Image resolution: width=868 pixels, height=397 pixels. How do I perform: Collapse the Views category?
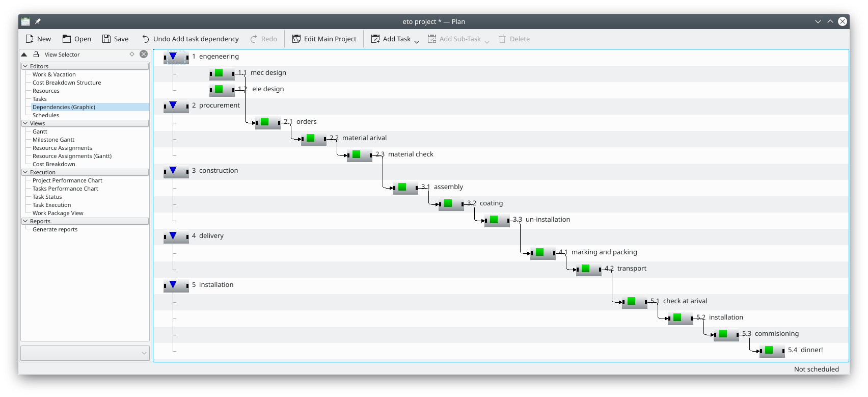25,123
